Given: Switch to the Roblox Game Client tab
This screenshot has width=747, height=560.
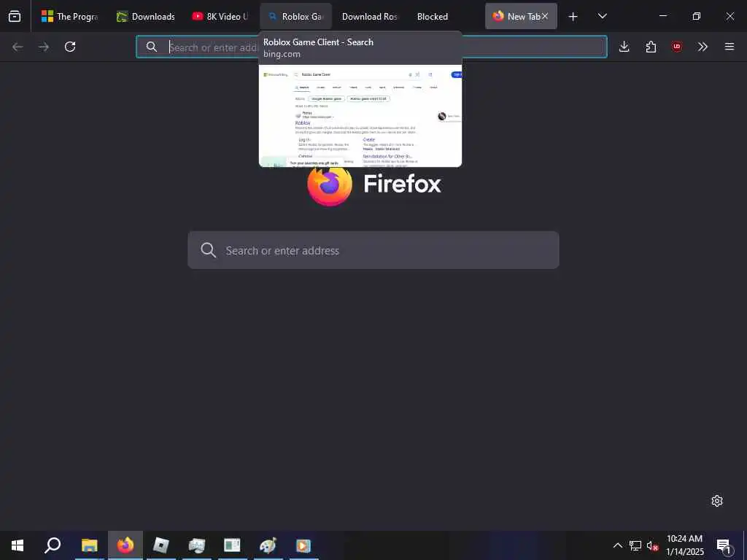Looking at the screenshot, I should 295,16.
